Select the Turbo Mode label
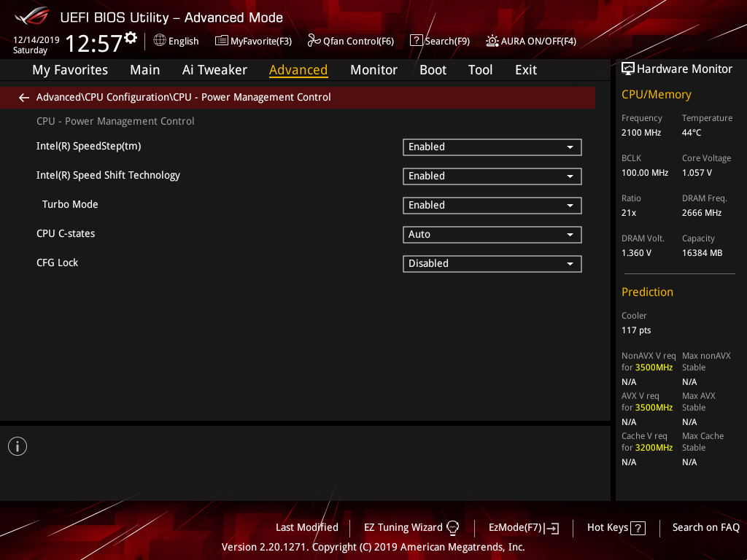This screenshot has height=560, width=747. 70,204
